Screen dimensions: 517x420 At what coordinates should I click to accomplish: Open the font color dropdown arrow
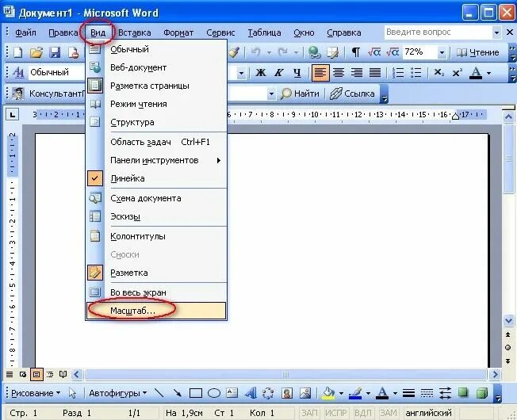coord(489,73)
